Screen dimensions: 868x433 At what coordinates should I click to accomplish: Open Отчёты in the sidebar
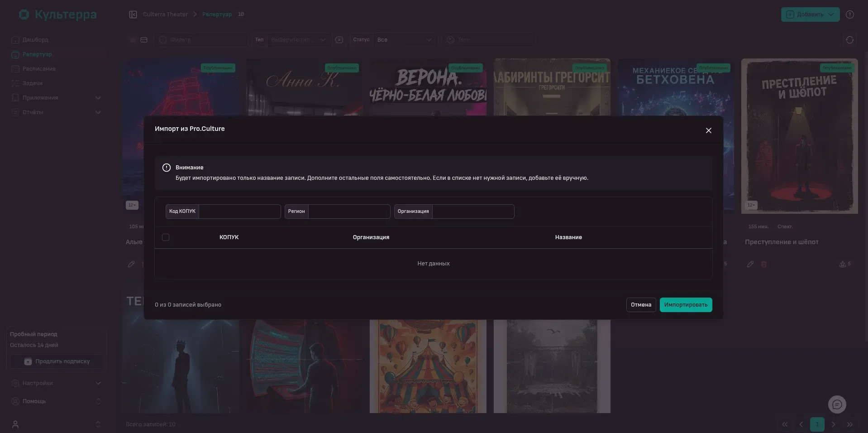point(33,112)
